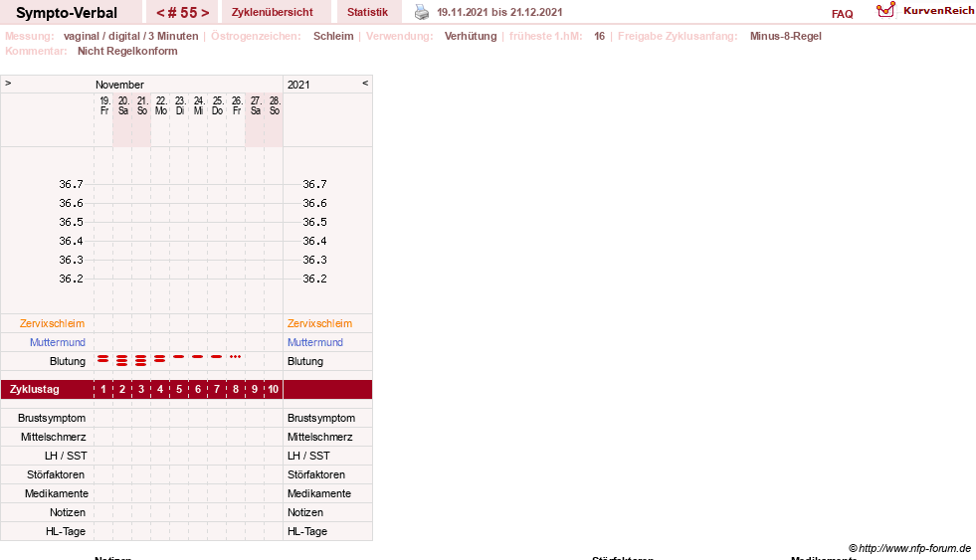Click the '<' arrow right of 2021
The image size is (976, 560).
pos(365,83)
